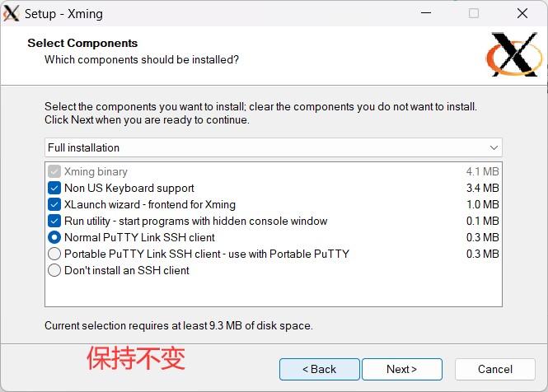Choose Portable PuTTY Link SSH client option
The width and height of the screenshot is (548, 392).
pyautogui.click(x=54, y=254)
